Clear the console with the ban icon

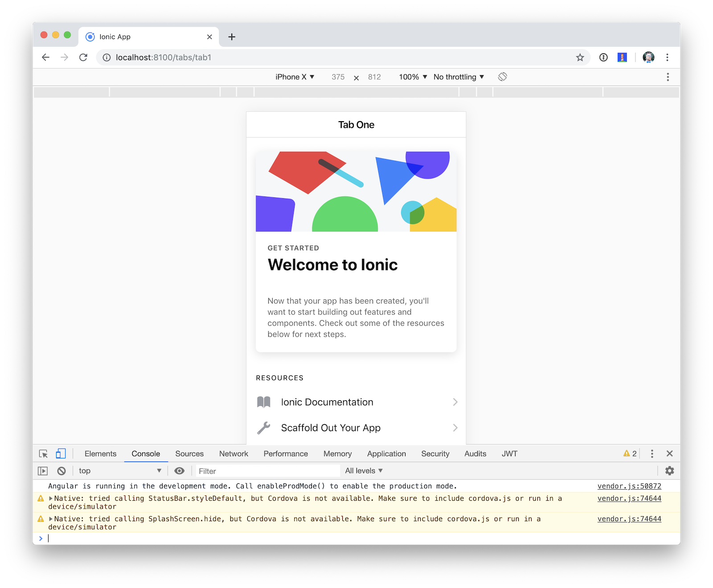point(61,471)
